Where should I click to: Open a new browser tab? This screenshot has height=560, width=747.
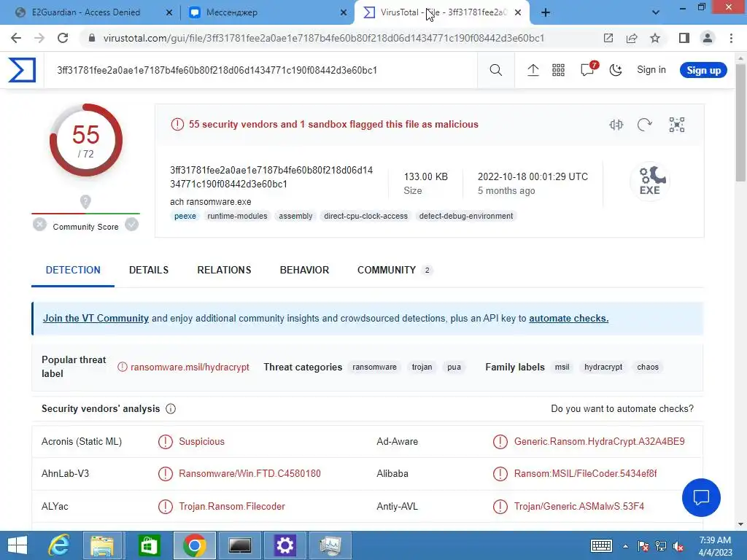[546, 13]
